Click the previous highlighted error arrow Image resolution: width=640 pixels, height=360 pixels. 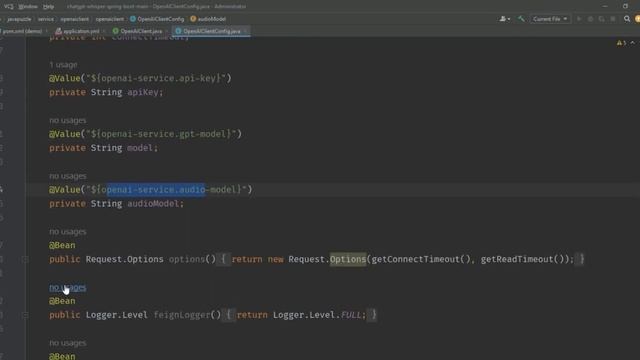tap(633, 43)
